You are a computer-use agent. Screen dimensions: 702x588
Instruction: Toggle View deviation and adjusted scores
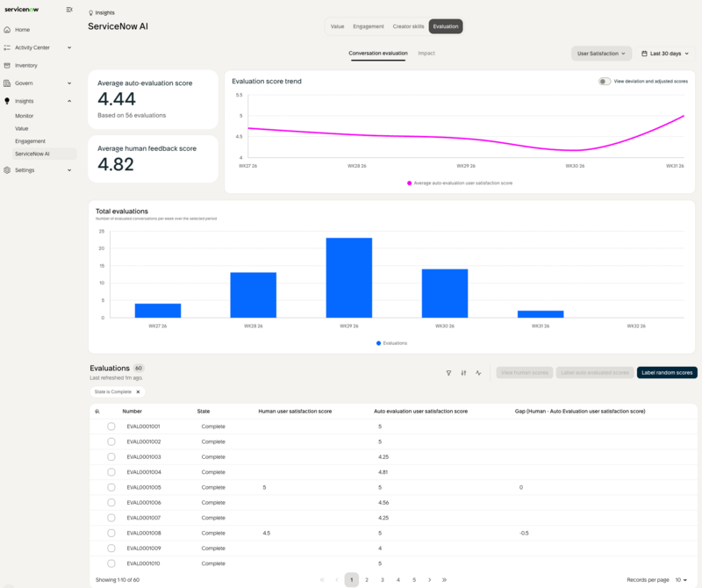[x=605, y=81]
